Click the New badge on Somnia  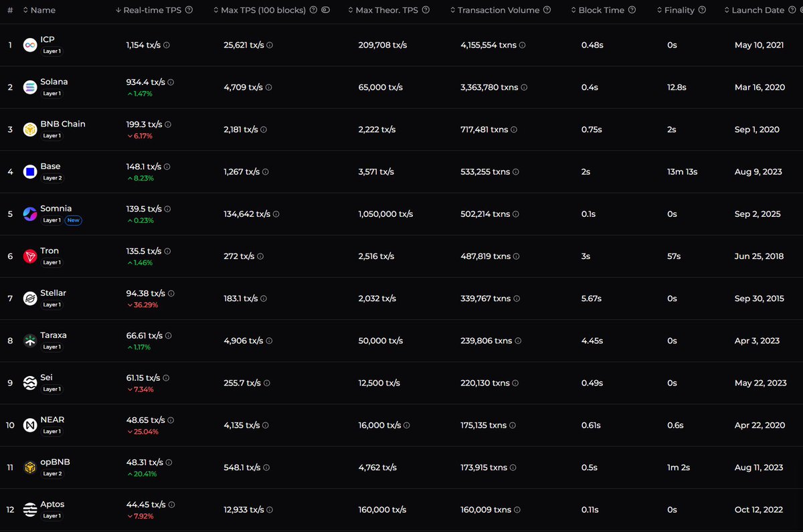[73, 220]
